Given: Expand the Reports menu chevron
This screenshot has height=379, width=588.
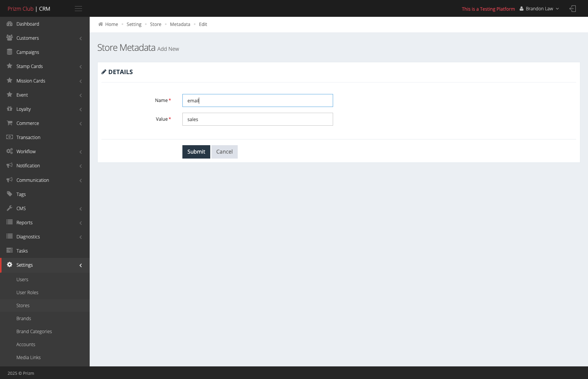Looking at the screenshot, I should 81,223.
